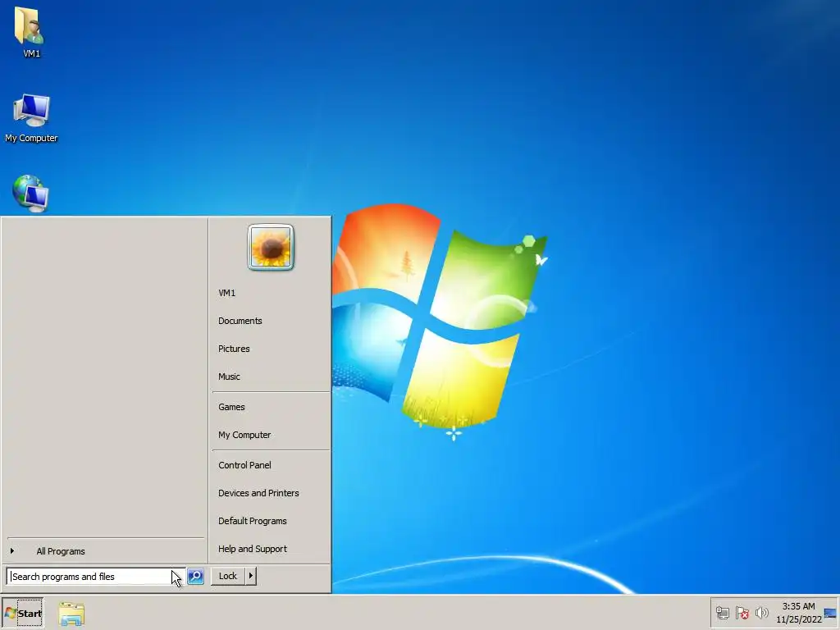Viewport: 840px width, 630px height.
Task: Open Pictures from the Start menu
Action: pyautogui.click(x=271, y=349)
